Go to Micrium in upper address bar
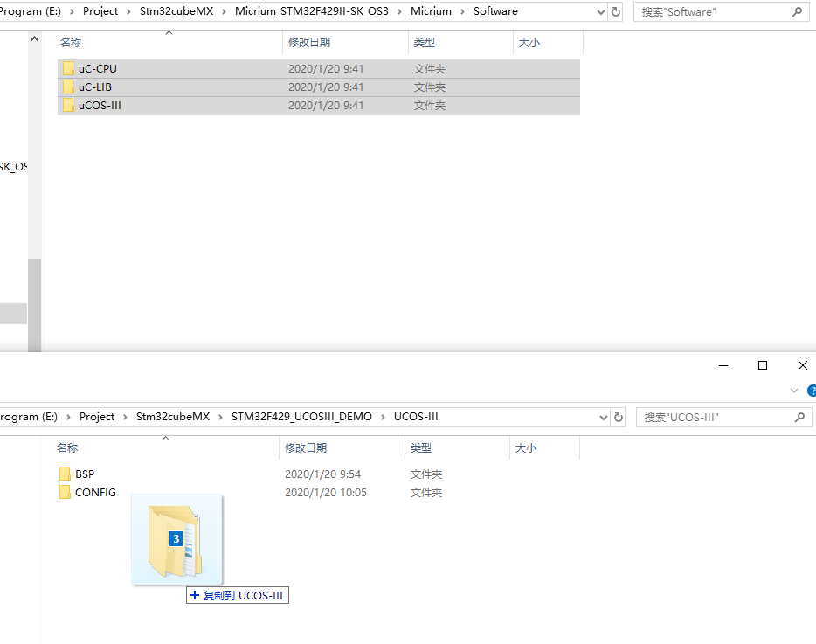 coord(431,11)
